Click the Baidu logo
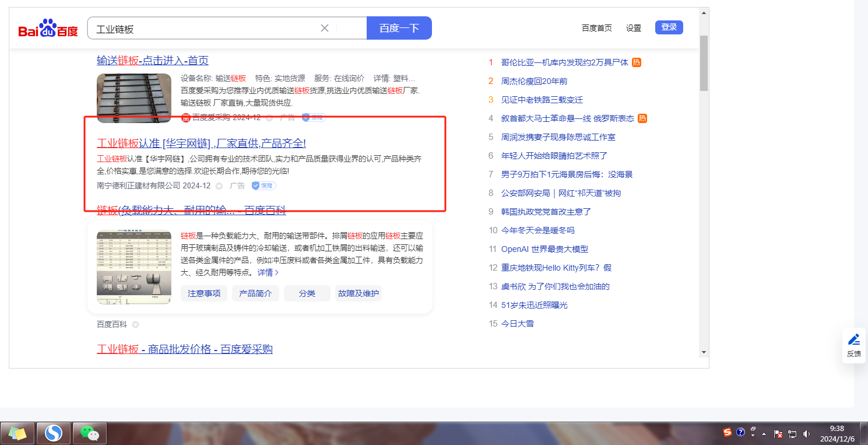The image size is (868, 445). (x=48, y=29)
